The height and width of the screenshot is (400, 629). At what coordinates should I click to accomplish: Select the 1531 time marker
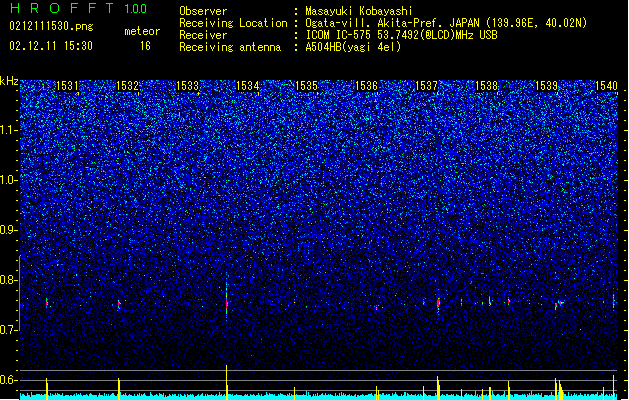tap(67, 86)
